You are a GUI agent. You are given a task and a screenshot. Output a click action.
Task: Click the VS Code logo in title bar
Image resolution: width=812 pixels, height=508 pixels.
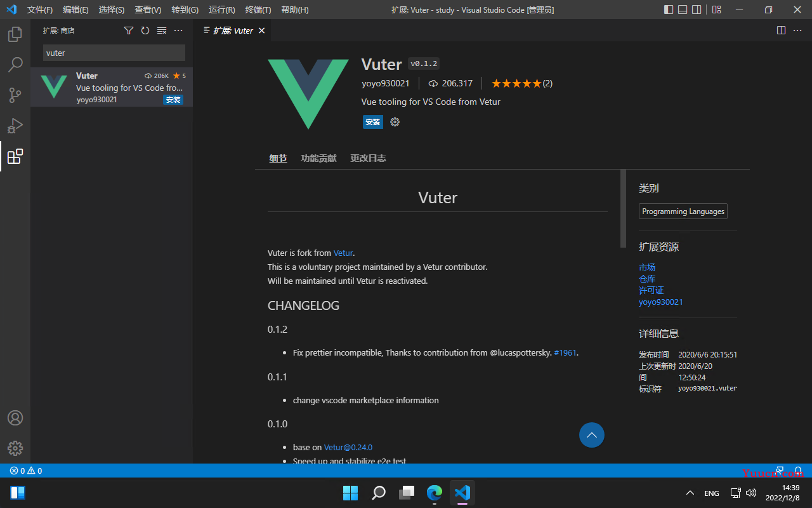pyautogui.click(x=11, y=10)
